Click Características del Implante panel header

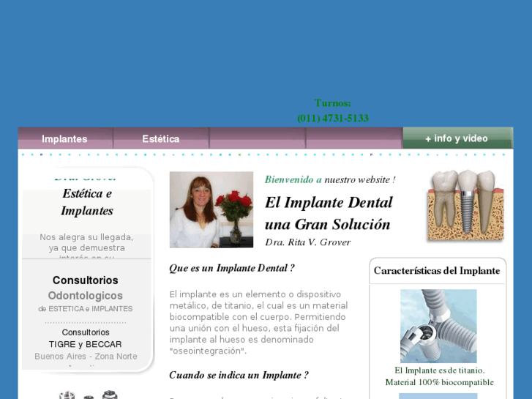437,271
